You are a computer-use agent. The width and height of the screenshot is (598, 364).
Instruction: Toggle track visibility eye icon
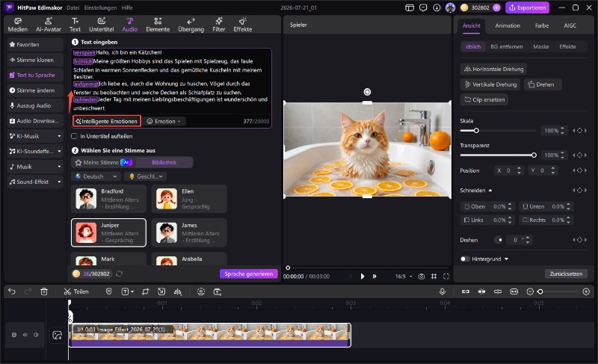point(25,335)
